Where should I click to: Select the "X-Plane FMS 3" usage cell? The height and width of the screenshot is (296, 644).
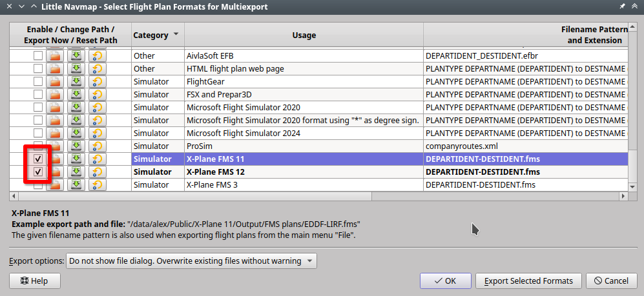point(304,185)
